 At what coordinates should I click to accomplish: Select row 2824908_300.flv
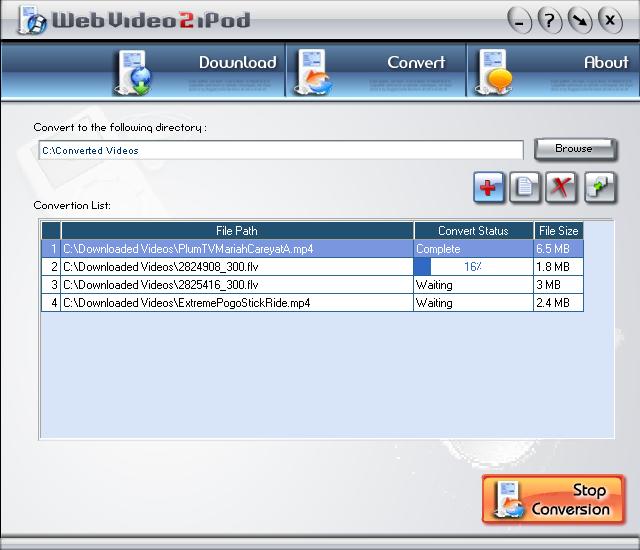[x=312, y=267]
